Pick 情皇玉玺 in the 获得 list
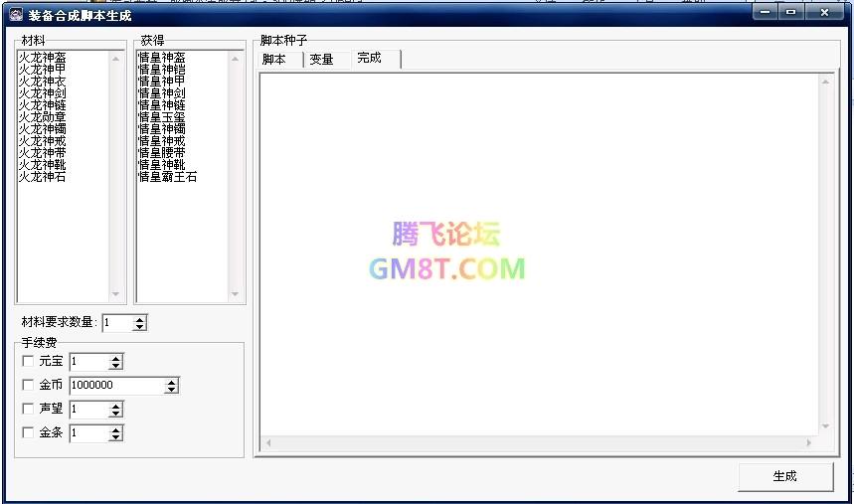This screenshot has width=854, height=504. (162, 117)
